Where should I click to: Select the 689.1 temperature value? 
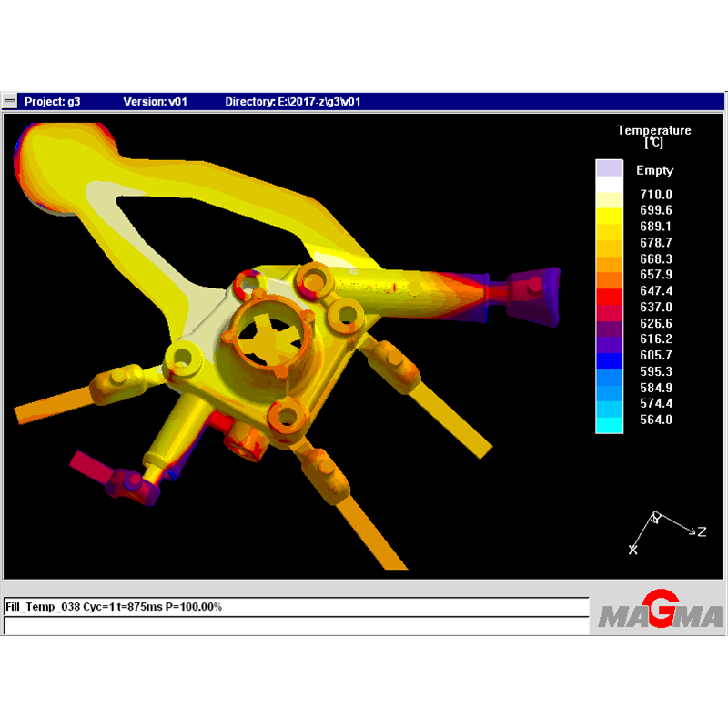pos(655,227)
